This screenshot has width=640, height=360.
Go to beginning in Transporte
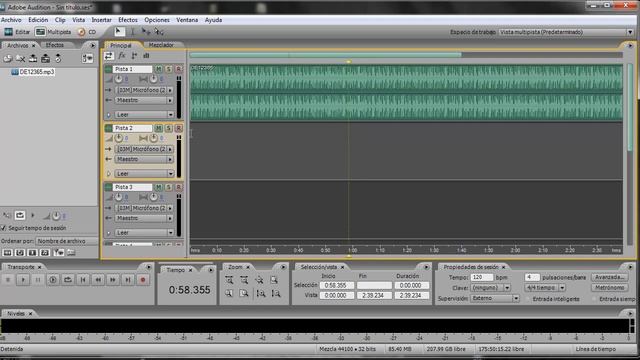[83, 280]
